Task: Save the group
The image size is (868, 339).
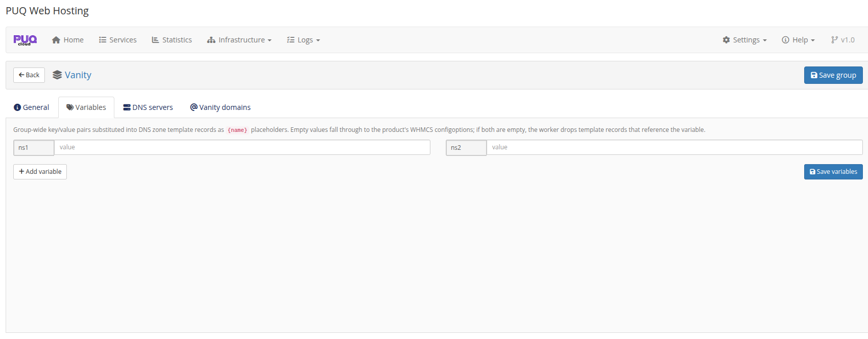Action: point(833,75)
